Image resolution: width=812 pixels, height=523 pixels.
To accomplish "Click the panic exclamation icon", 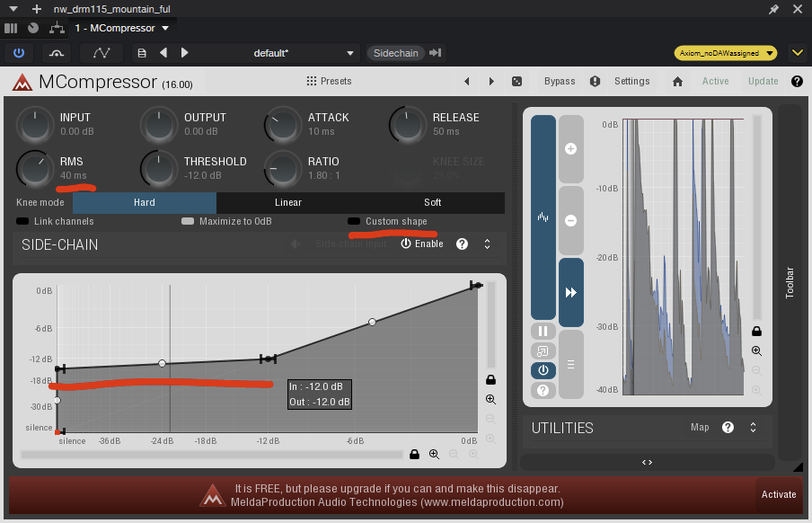I will (x=595, y=82).
